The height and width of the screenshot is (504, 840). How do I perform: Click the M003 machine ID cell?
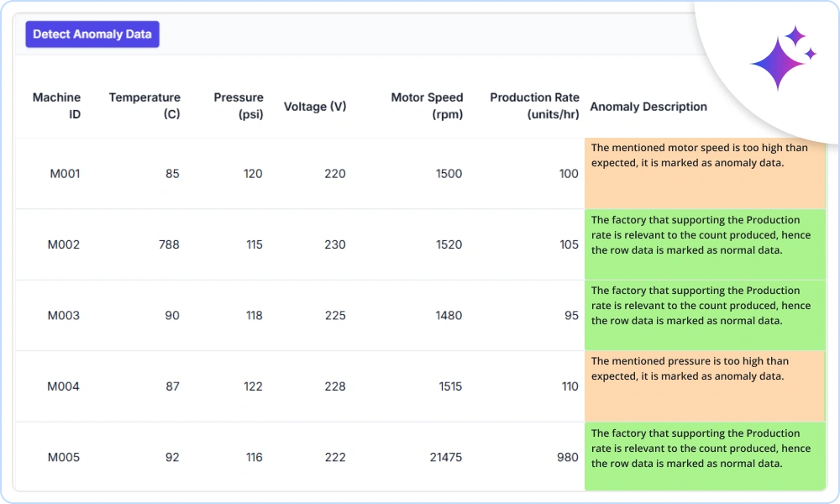(x=64, y=316)
